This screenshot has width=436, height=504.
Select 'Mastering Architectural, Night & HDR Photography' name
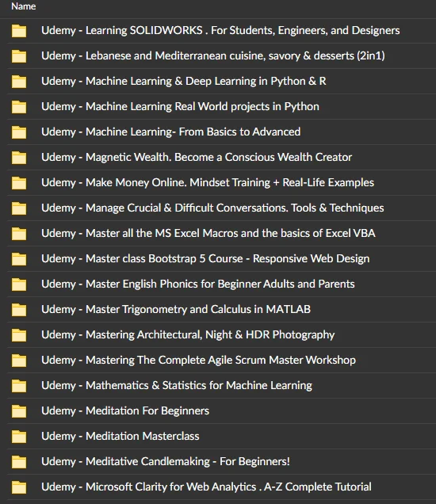(210, 335)
